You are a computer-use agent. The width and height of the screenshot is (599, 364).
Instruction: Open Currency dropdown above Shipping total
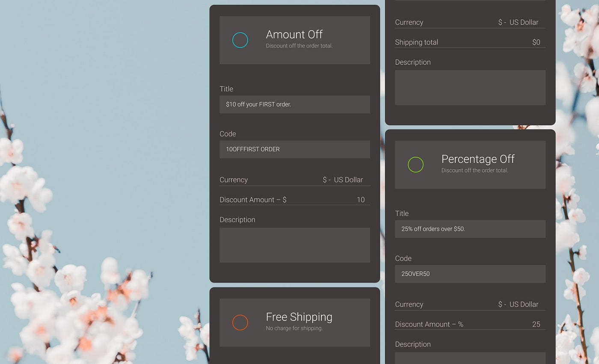point(518,22)
